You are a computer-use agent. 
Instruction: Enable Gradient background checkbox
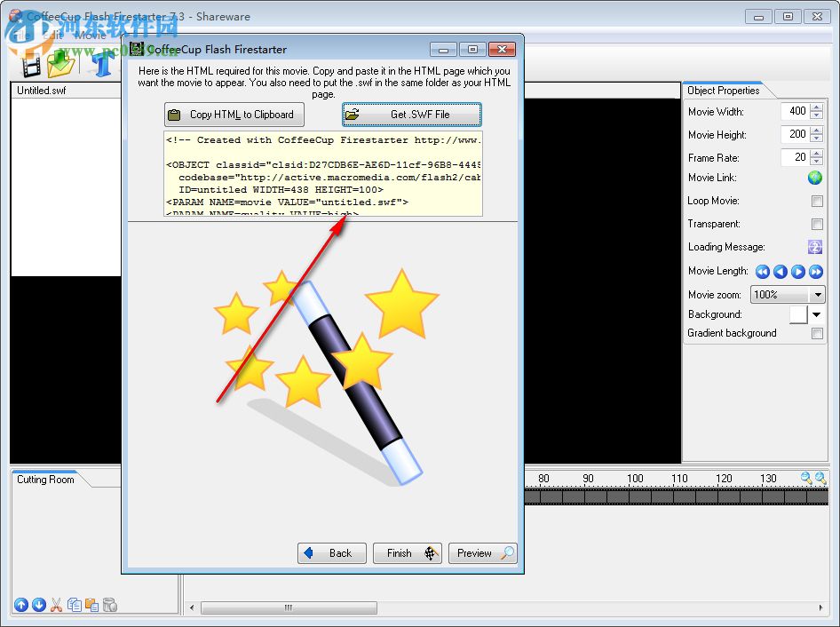(x=817, y=333)
